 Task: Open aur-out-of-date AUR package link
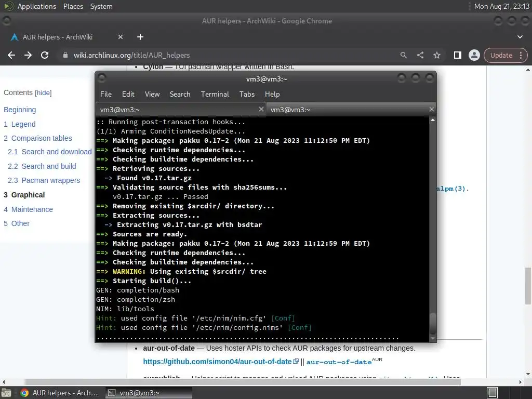pos(339,362)
